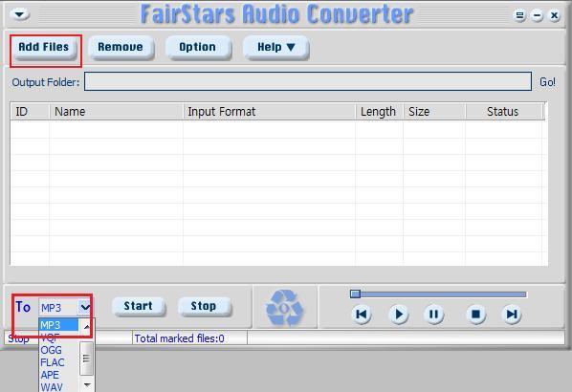
Task: Click the Total marked files:0 status text
Action: pyautogui.click(x=179, y=338)
